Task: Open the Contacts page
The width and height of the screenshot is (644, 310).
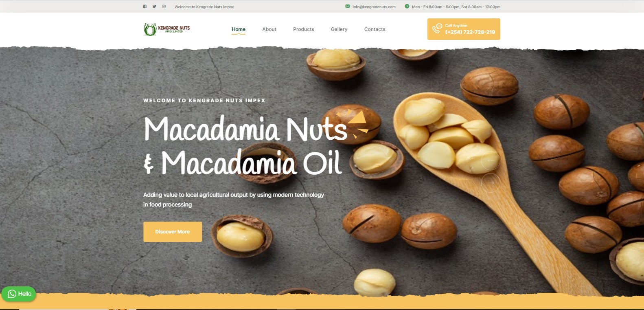Action: tap(375, 29)
